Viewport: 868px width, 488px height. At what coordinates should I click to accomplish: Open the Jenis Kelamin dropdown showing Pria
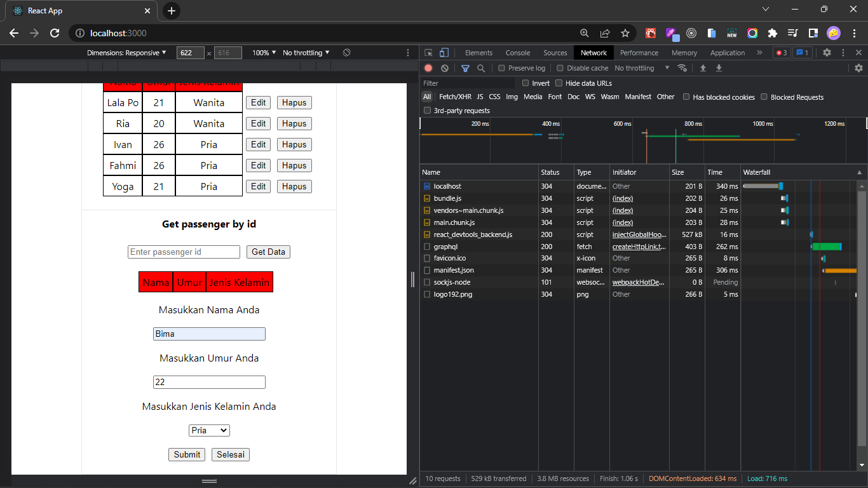coord(209,430)
